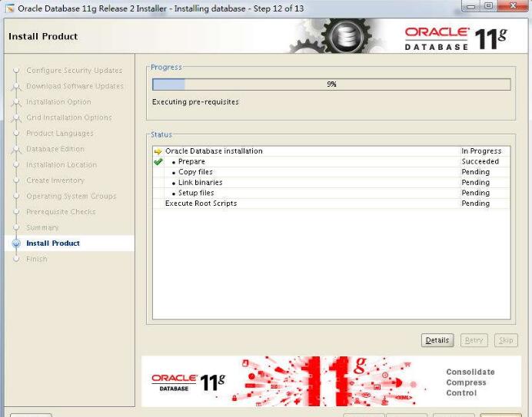Viewport: 532px width, 417px height.
Task: Click the Finish step marker circle
Action: point(16,259)
